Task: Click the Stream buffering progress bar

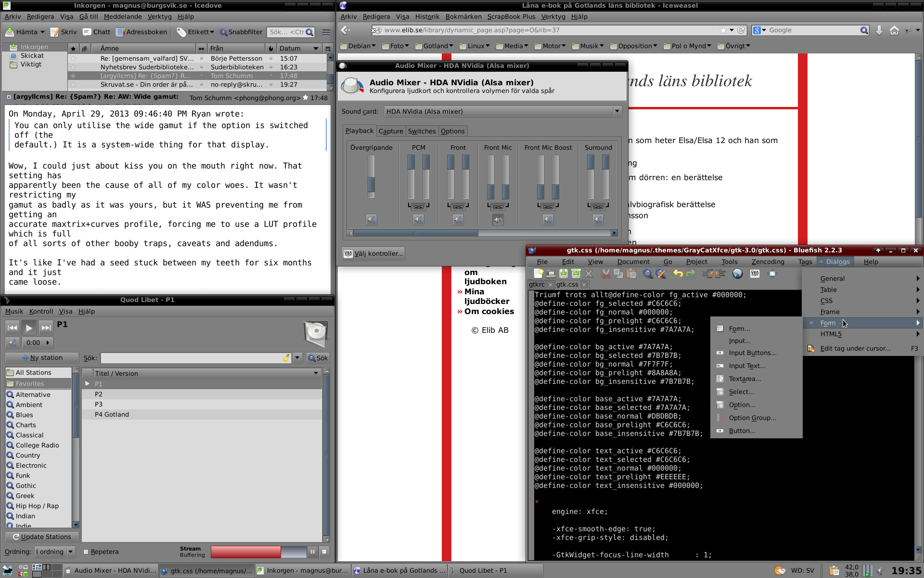Action: [x=258, y=552]
